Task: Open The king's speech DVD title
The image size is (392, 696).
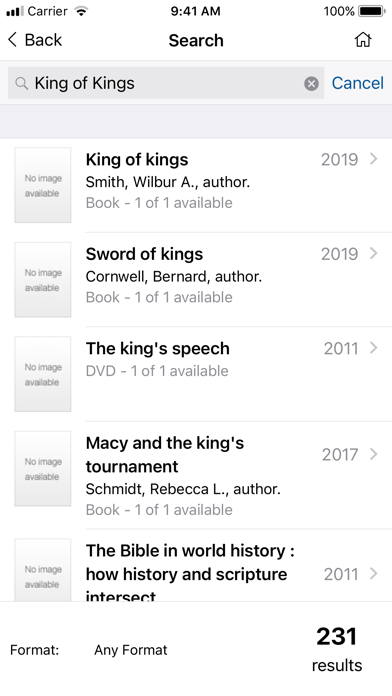Action: pyautogui.click(x=158, y=348)
